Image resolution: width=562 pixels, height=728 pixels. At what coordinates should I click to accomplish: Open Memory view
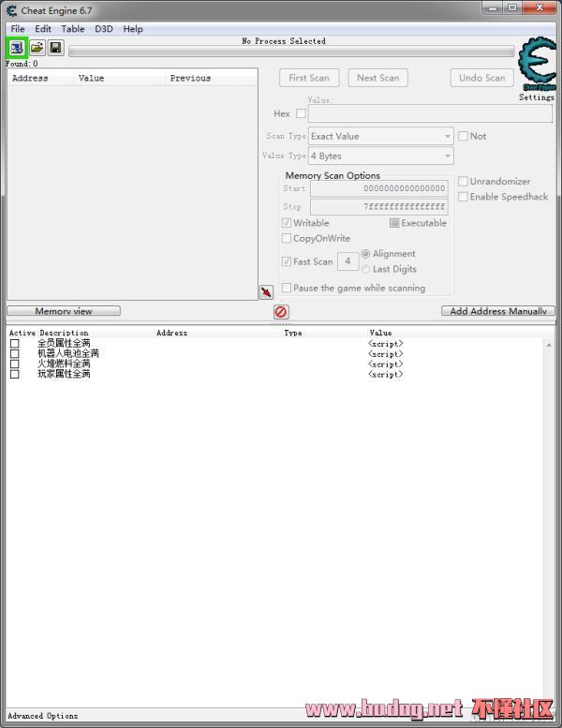64,311
